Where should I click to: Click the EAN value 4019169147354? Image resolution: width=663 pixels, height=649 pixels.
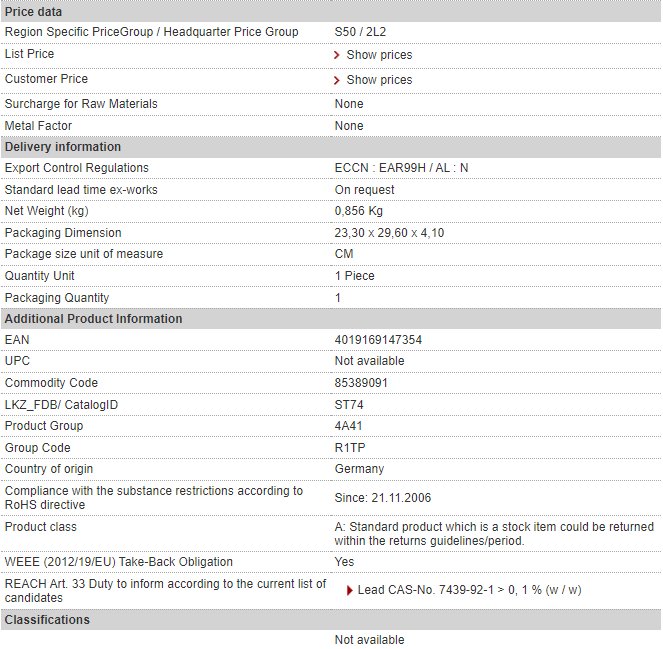coord(378,340)
